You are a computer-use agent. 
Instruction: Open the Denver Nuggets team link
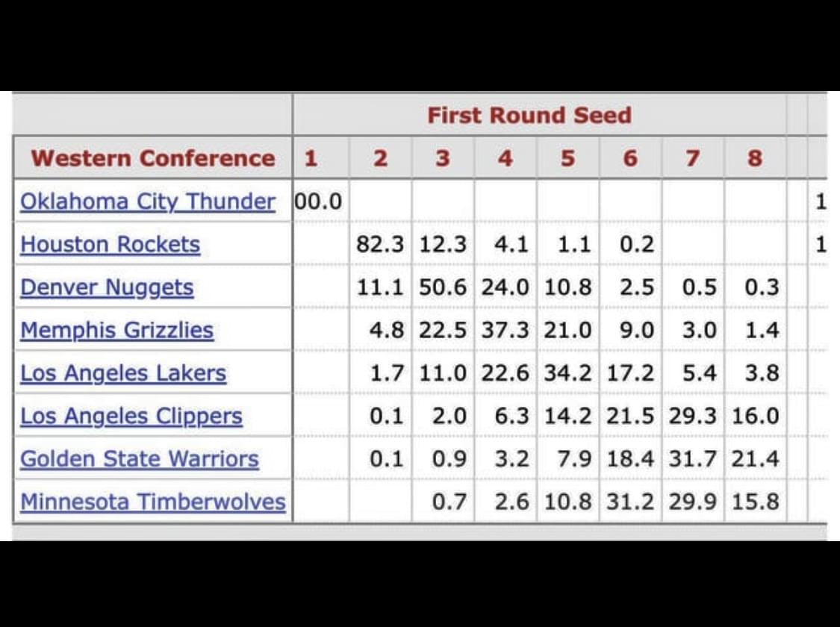coord(107,287)
